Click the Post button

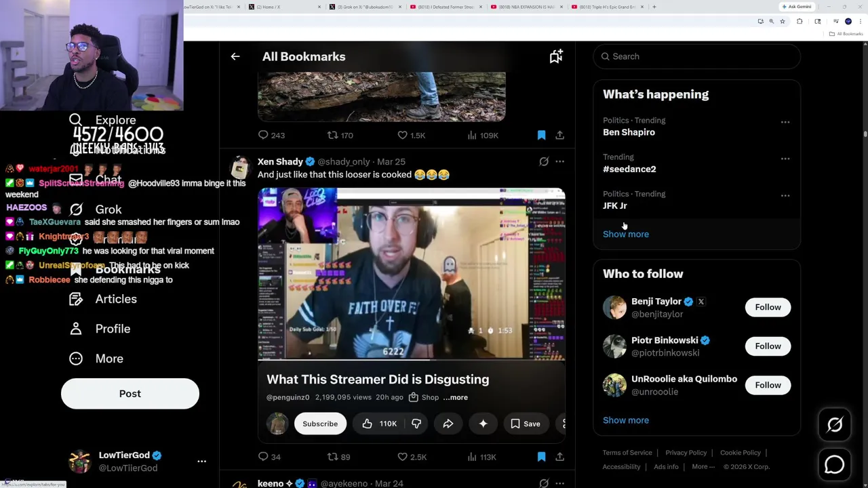pos(130,394)
